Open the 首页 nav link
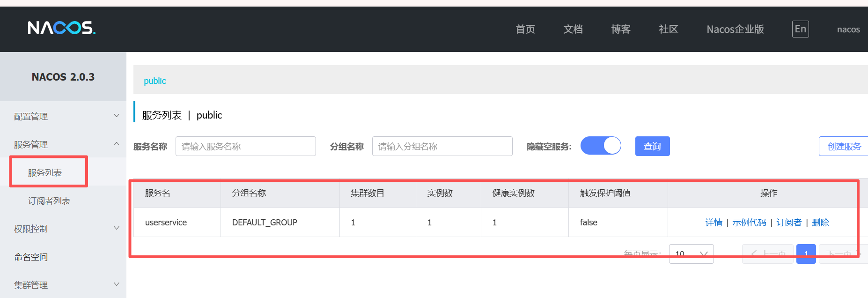 [x=525, y=29]
